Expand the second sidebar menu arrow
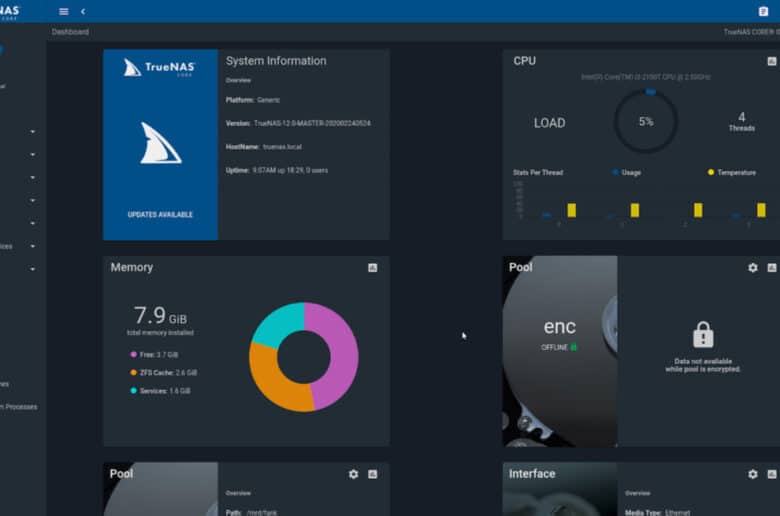780x516 pixels. tap(32, 154)
